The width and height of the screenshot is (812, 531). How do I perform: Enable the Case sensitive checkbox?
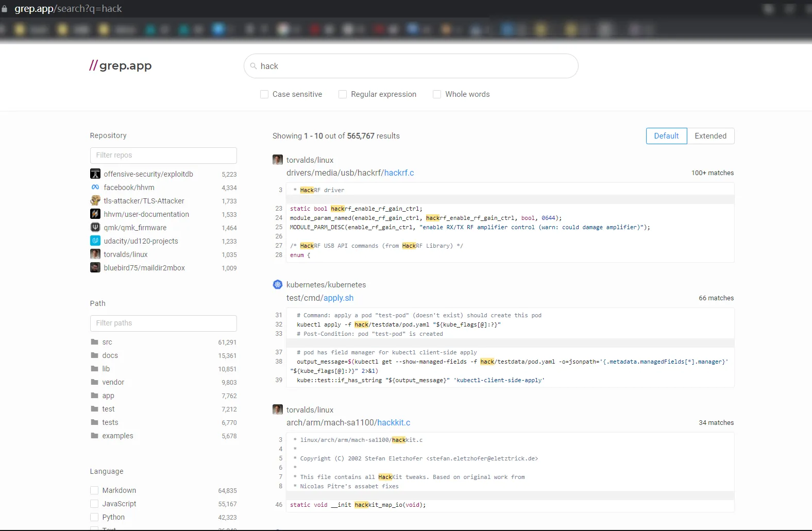pyautogui.click(x=264, y=94)
